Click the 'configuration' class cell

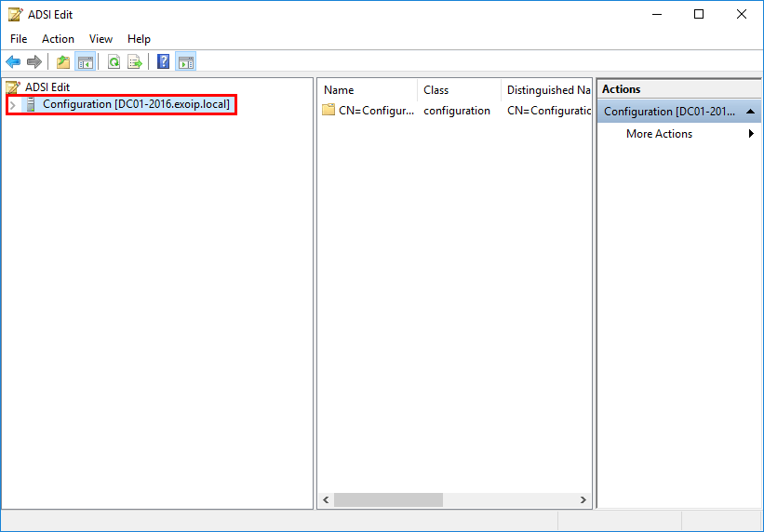[x=457, y=111]
